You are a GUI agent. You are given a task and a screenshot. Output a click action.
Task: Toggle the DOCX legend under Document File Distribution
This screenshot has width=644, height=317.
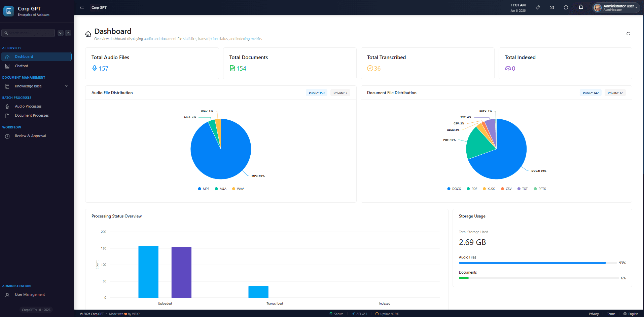(x=454, y=189)
